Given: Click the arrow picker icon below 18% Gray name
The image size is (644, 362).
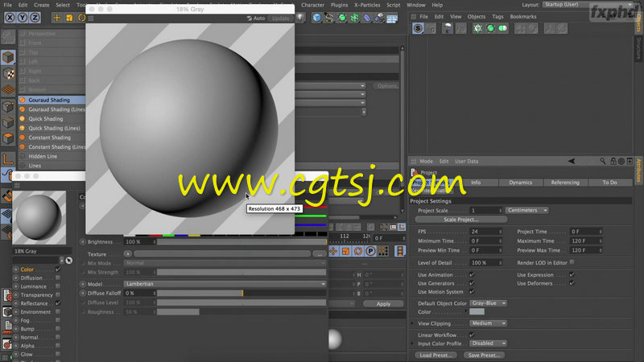Looking at the screenshot, I should click(68, 260).
